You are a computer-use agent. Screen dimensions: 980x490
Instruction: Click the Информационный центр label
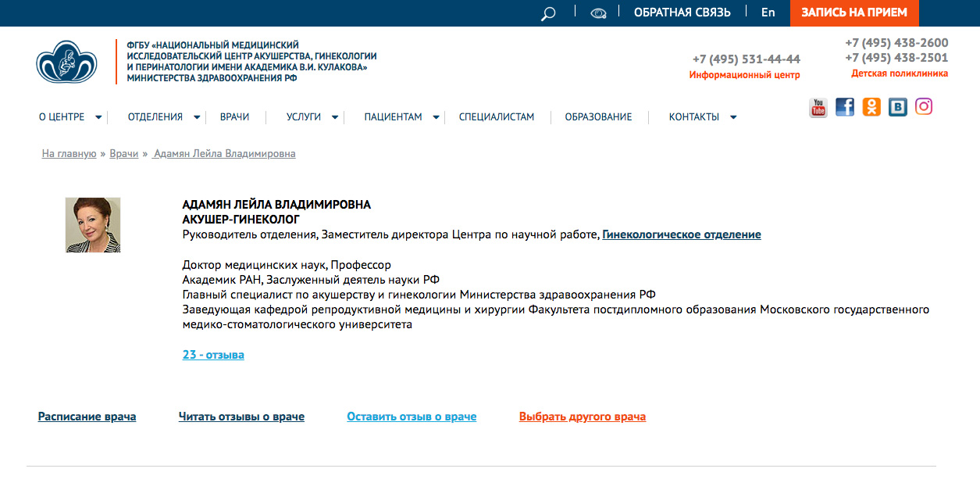[x=745, y=75]
